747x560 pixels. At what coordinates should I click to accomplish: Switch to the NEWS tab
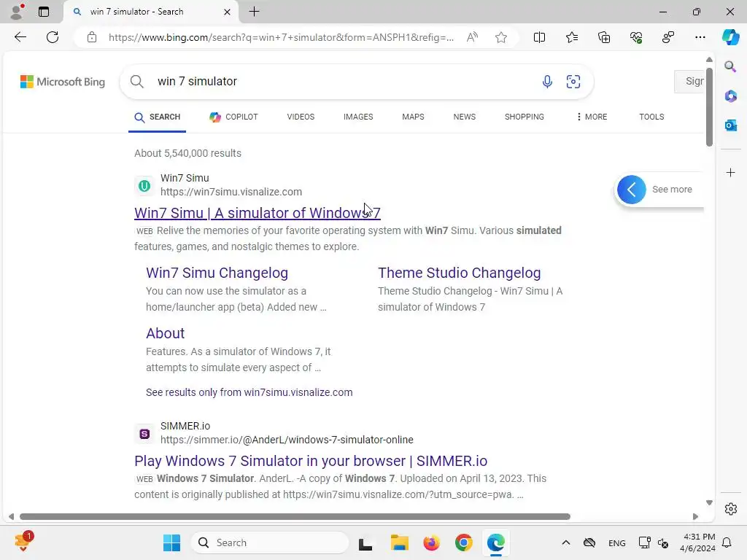click(x=465, y=117)
